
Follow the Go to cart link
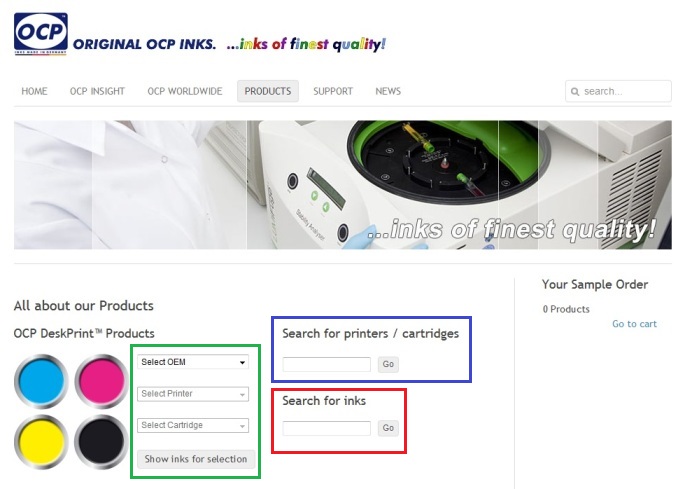coord(634,324)
